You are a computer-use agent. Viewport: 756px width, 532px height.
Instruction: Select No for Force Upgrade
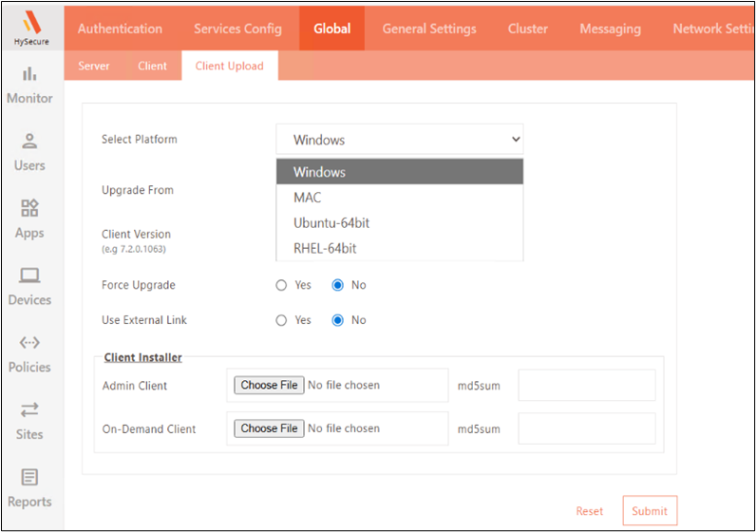[x=338, y=285]
